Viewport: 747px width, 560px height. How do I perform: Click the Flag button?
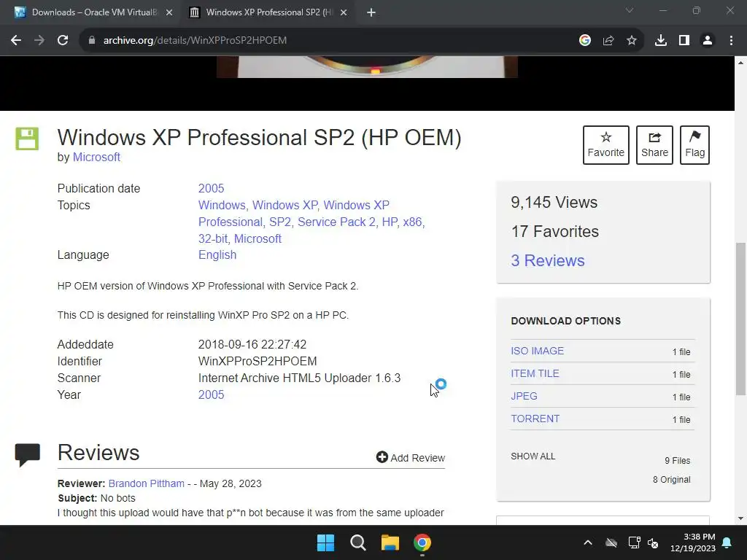(694, 145)
